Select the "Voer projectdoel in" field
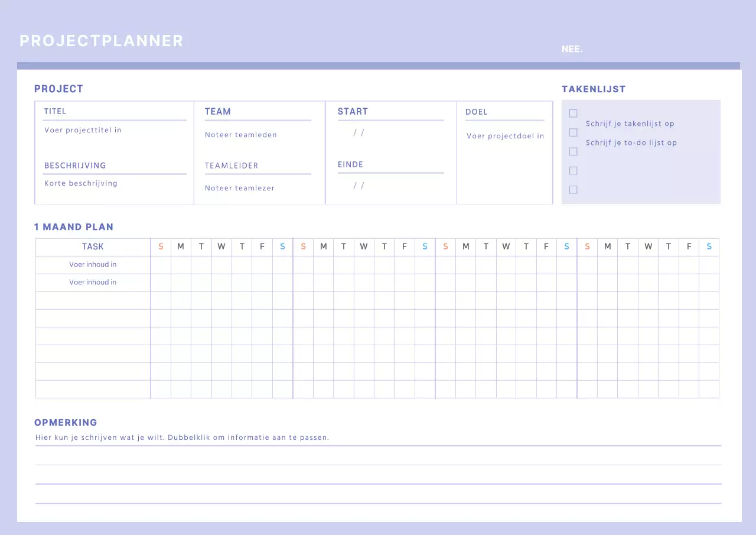Screen dimensions: 756x535 505,136
